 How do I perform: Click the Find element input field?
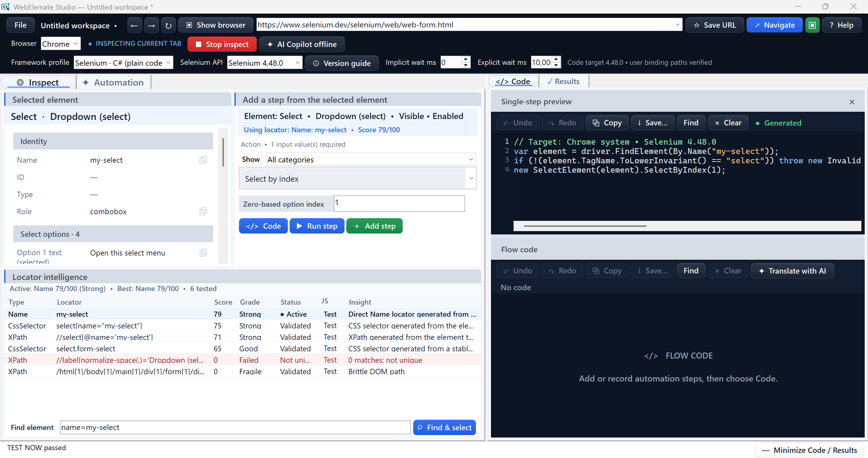(x=235, y=428)
